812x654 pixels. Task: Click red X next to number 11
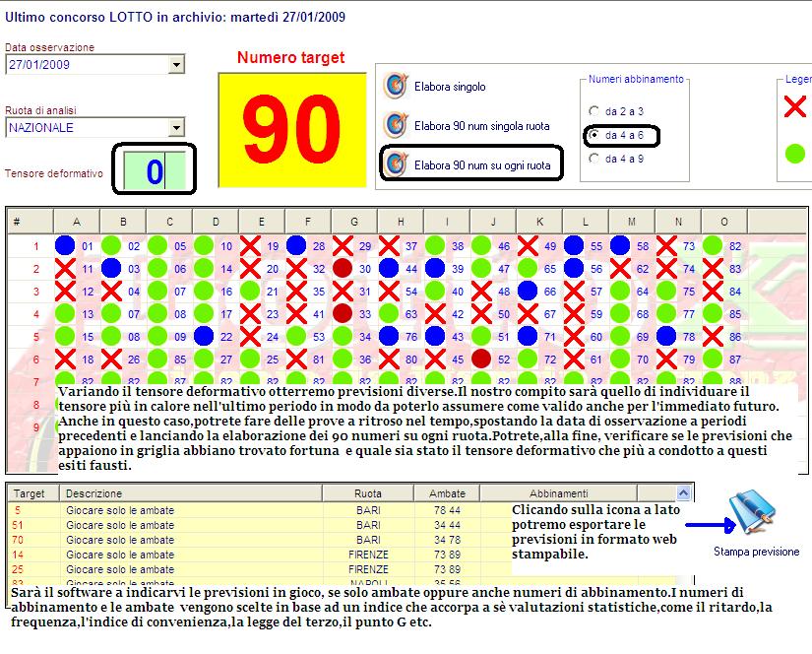[65, 269]
